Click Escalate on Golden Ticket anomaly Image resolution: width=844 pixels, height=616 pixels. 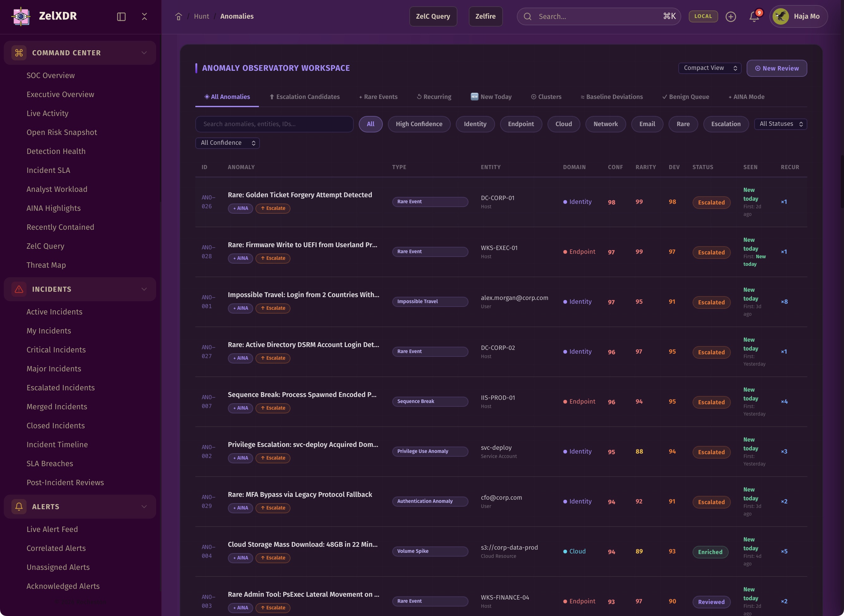272,208
